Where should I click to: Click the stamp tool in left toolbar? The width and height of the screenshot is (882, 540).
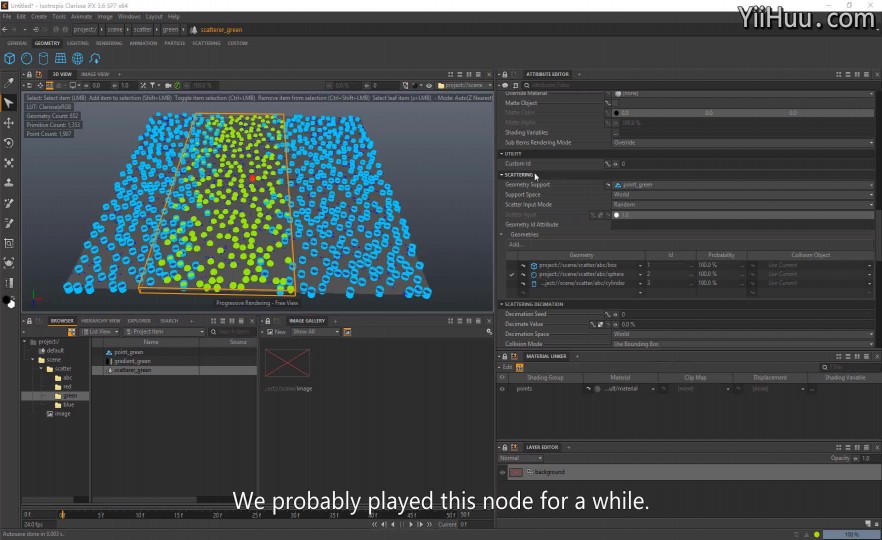(8, 183)
